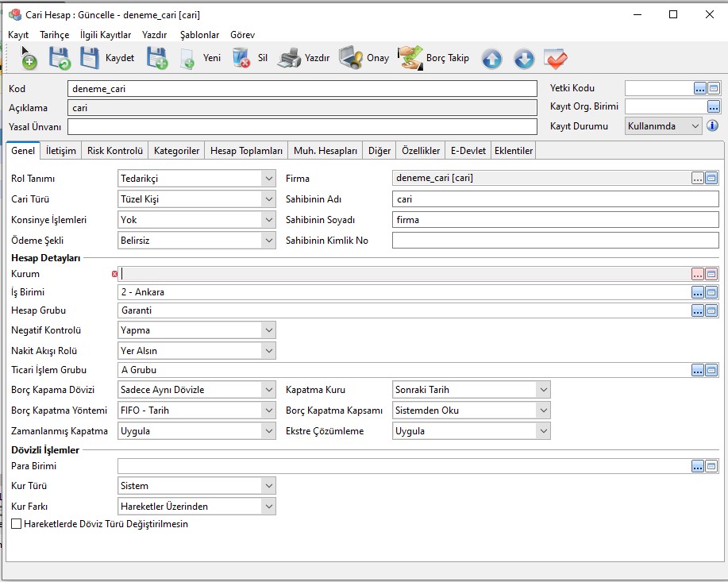
Task: Open the E-Devlet tab
Action: (468, 151)
